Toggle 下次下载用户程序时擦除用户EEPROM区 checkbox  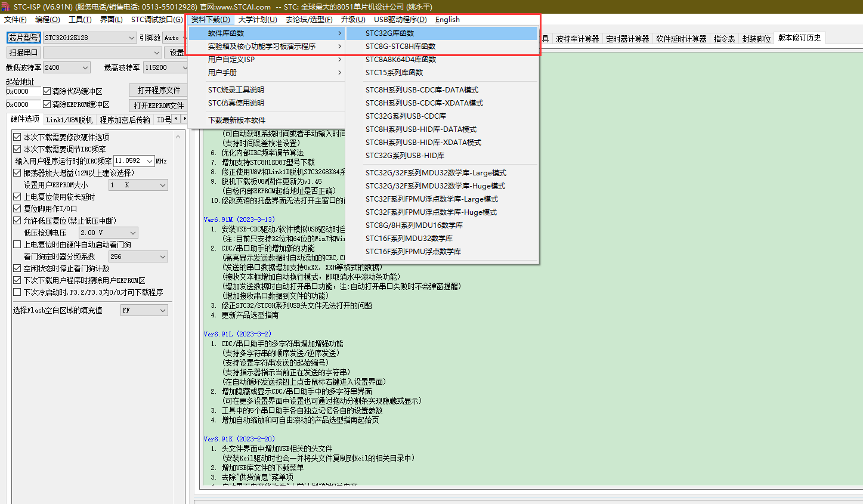pos(17,280)
